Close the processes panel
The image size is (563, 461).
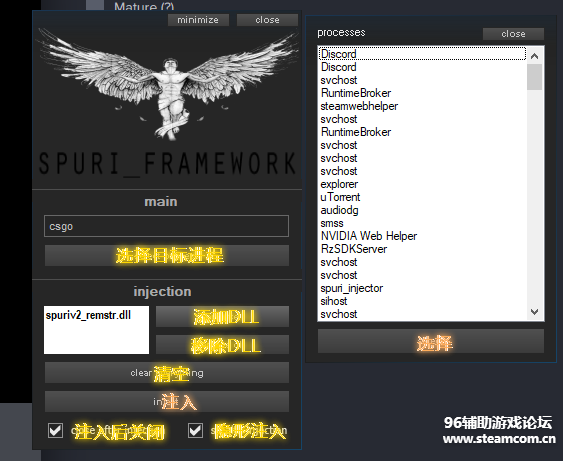pos(513,34)
